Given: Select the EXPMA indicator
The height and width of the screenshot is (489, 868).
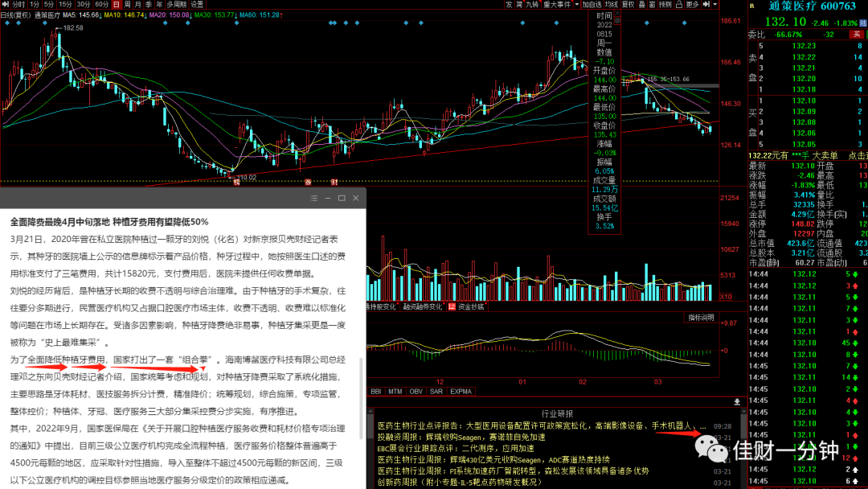Looking at the screenshot, I should coord(461,391).
